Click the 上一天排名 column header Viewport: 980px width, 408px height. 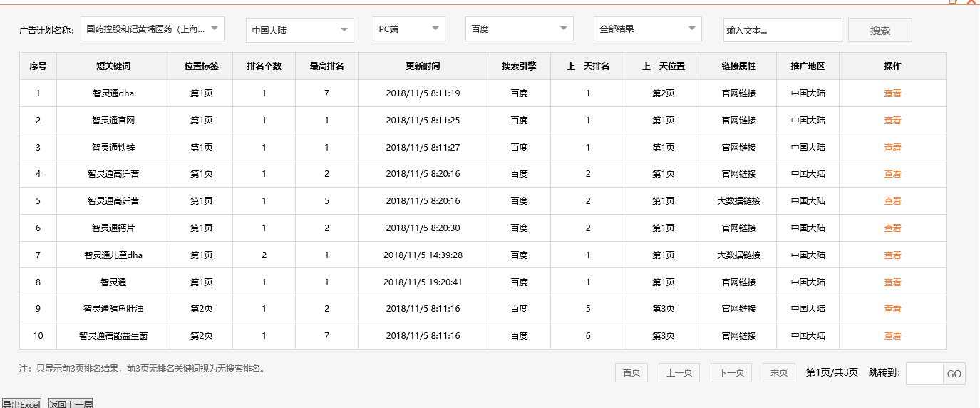click(588, 66)
